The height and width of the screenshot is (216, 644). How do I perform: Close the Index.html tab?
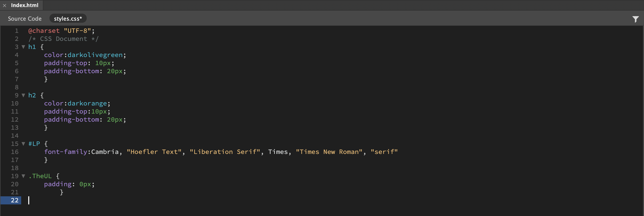5,5
